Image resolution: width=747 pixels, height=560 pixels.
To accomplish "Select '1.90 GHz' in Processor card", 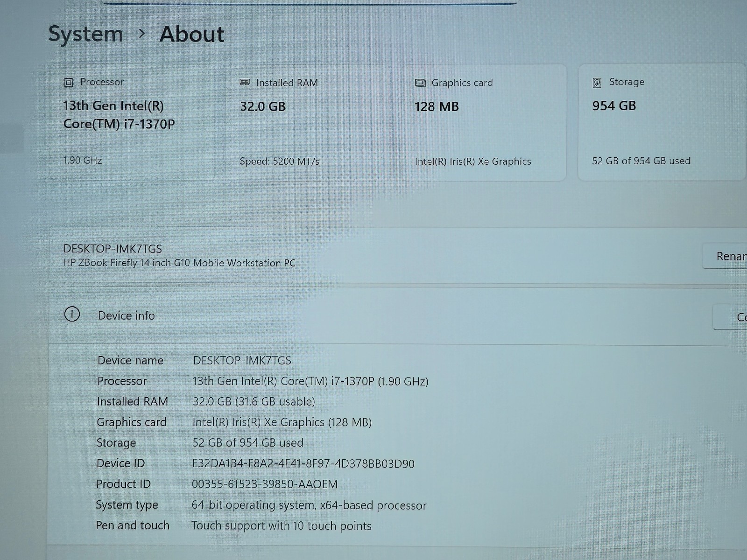I will pos(83,160).
